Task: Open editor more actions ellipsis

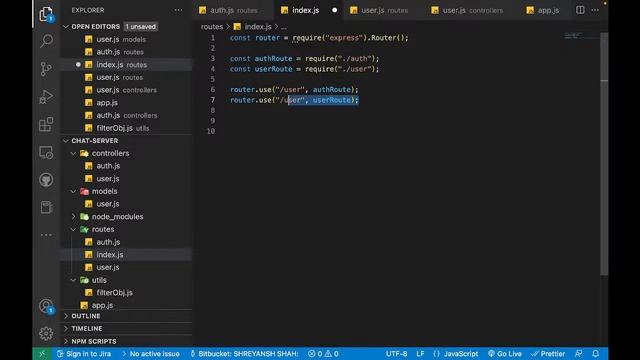Action: [595, 10]
